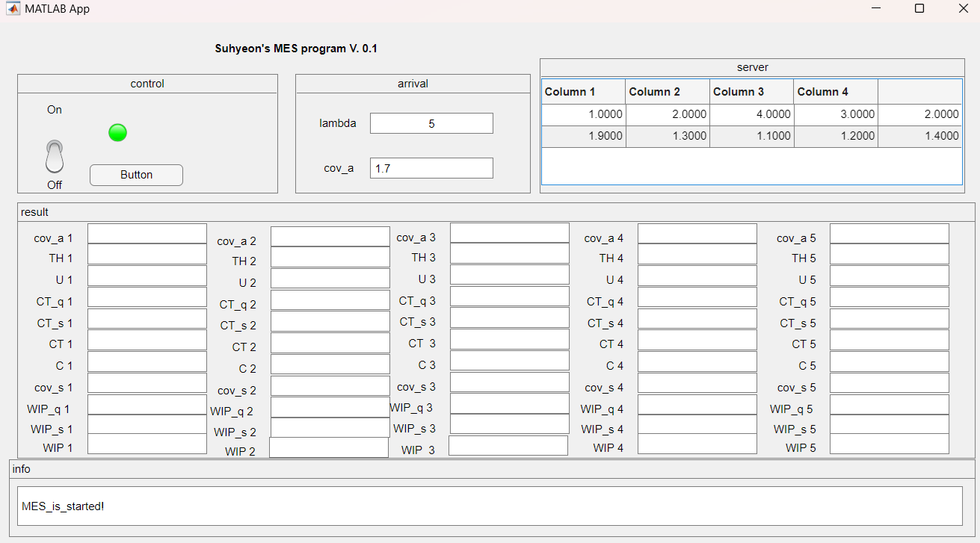Click the WIP_s 2 result field

[330, 428]
